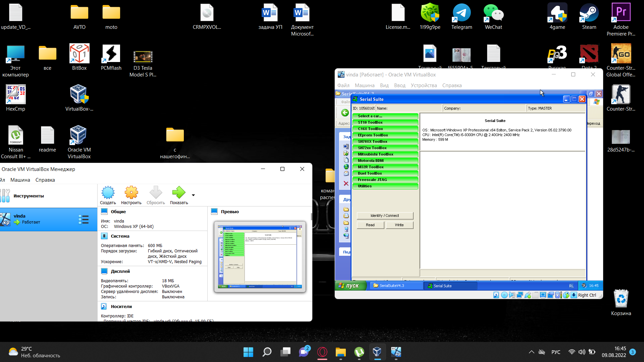This screenshot has height=362, width=644.
Task: Click the green back arrow in Explorer
Action: (345, 113)
